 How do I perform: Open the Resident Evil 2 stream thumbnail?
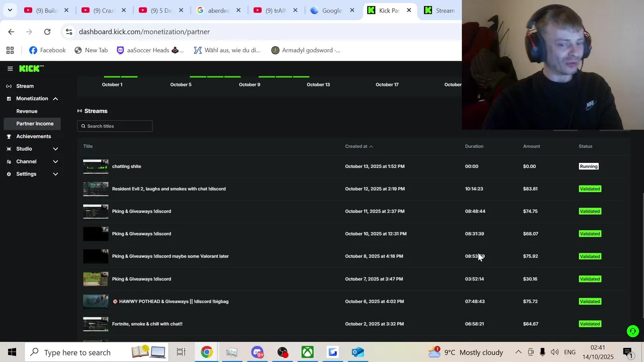pyautogui.click(x=96, y=189)
